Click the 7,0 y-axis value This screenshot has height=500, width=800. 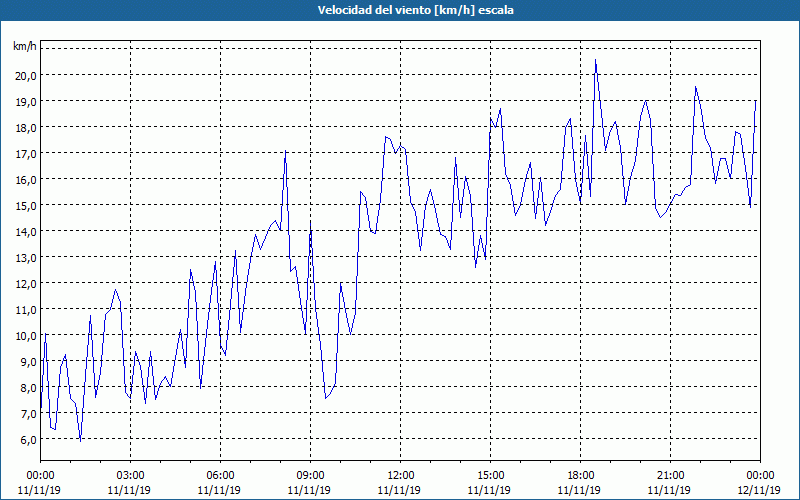point(29,414)
